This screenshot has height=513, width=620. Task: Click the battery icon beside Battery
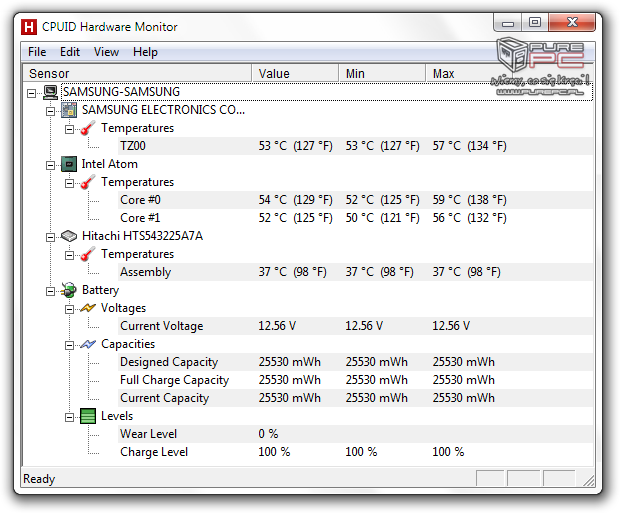(69, 290)
